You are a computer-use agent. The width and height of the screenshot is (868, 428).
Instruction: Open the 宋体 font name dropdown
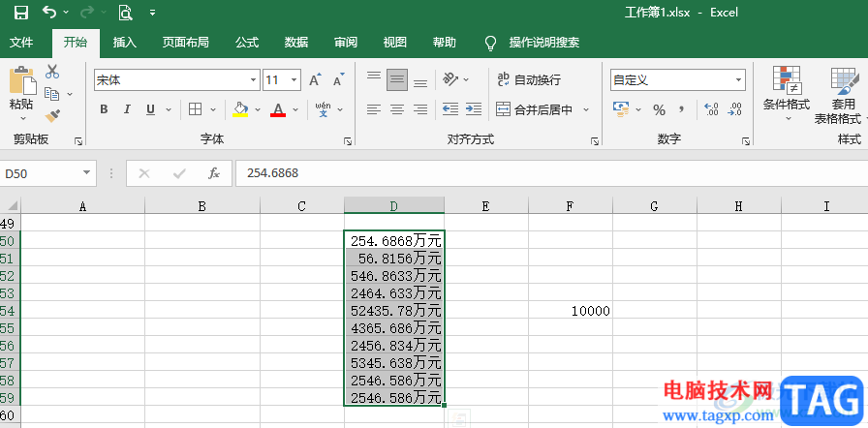tap(254, 80)
